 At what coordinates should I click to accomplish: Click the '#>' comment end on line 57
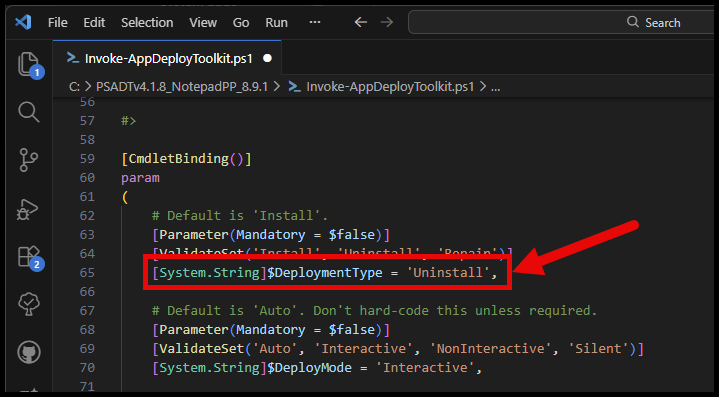click(128, 121)
